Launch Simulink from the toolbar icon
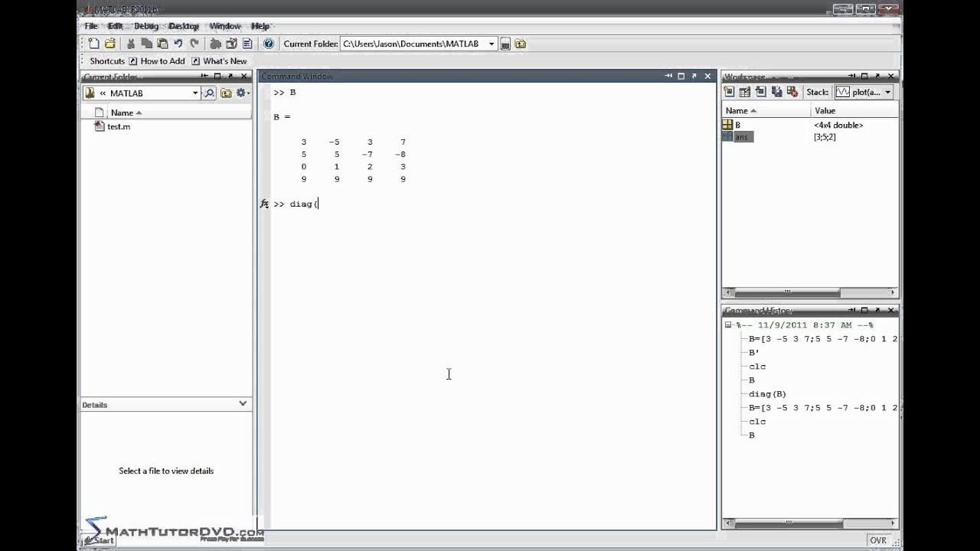The width and height of the screenshot is (980, 551). (x=215, y=44)
